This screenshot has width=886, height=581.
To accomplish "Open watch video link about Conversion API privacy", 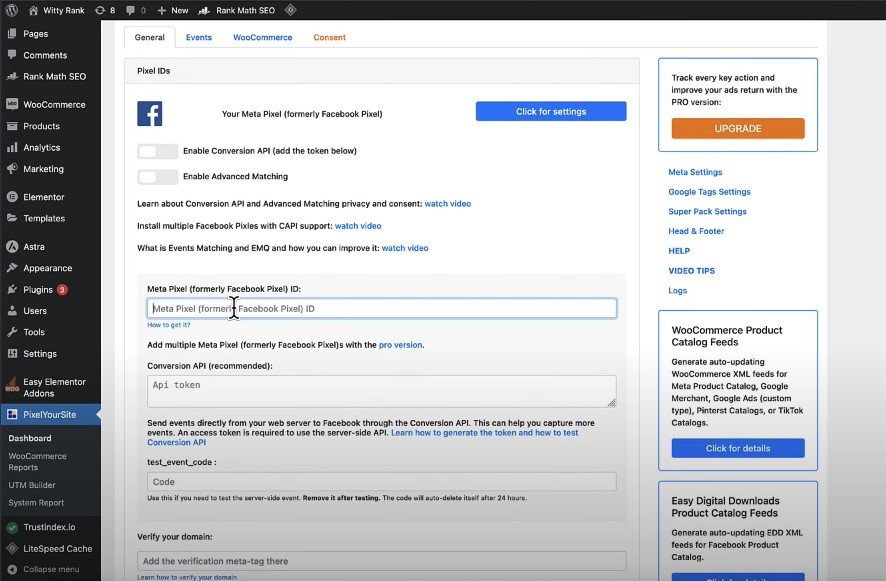I will 448,203.
